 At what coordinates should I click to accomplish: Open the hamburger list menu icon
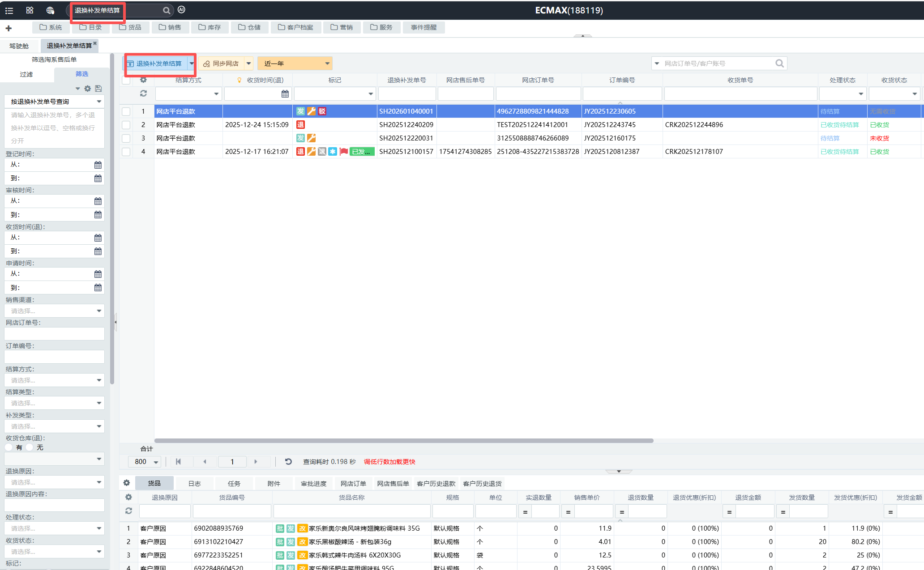click(x=9, y=10)
